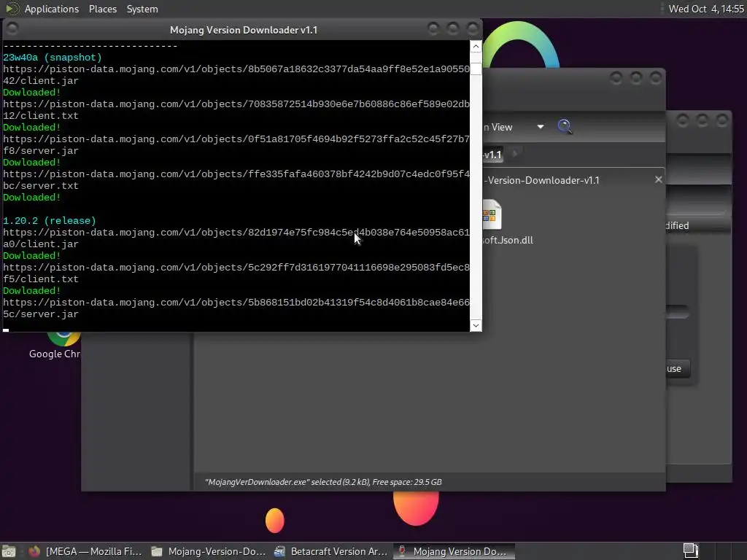Click the console vertical scrollbar thumb
Viewport: 747px width, 560px height.
(x=476, y=68)
